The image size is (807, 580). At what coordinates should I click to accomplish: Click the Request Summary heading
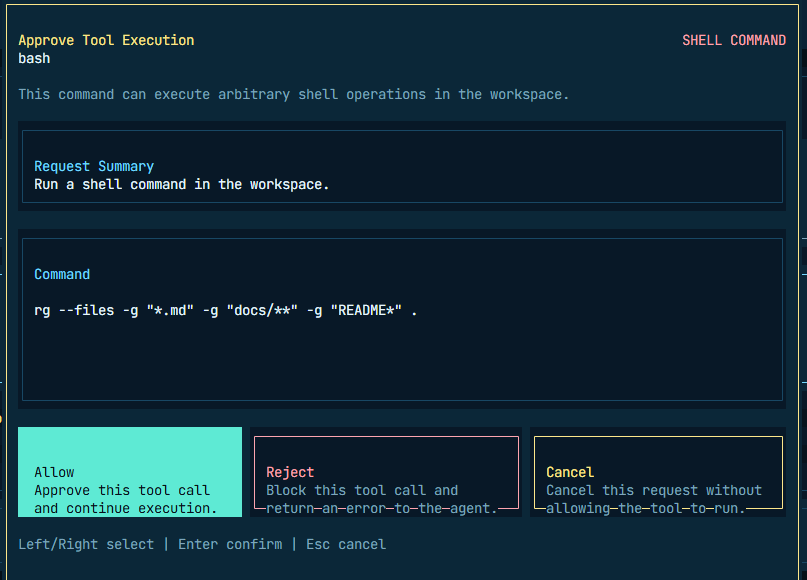[94, 166]
